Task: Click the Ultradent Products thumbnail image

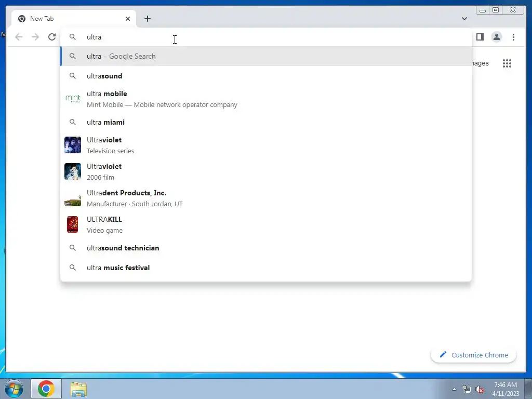Action: [x=73, y=200]
